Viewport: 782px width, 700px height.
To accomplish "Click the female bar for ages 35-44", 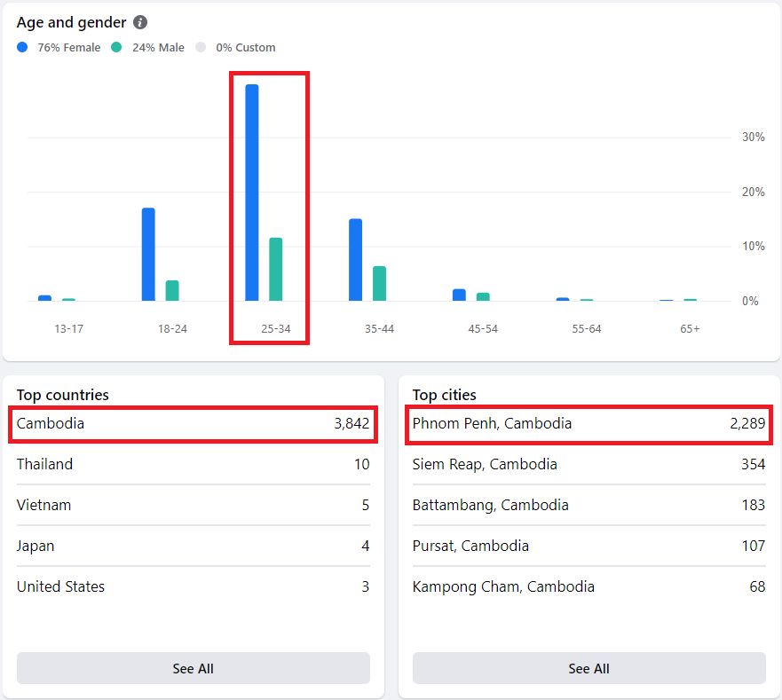I will pyautogui.click(x=356, y=260).
